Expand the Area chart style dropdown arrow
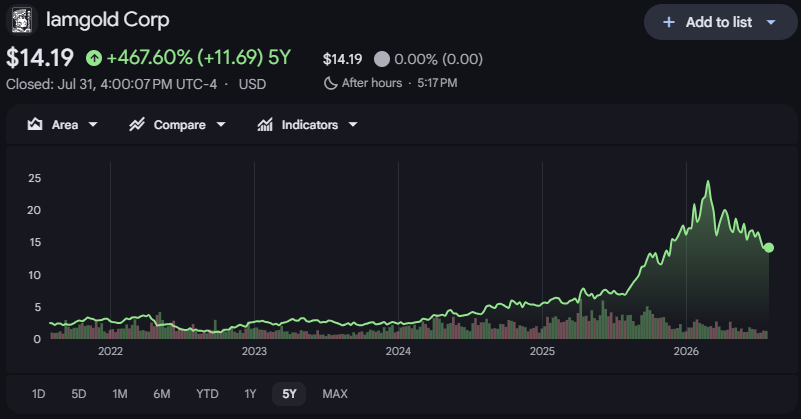 (x=93, y=124)
